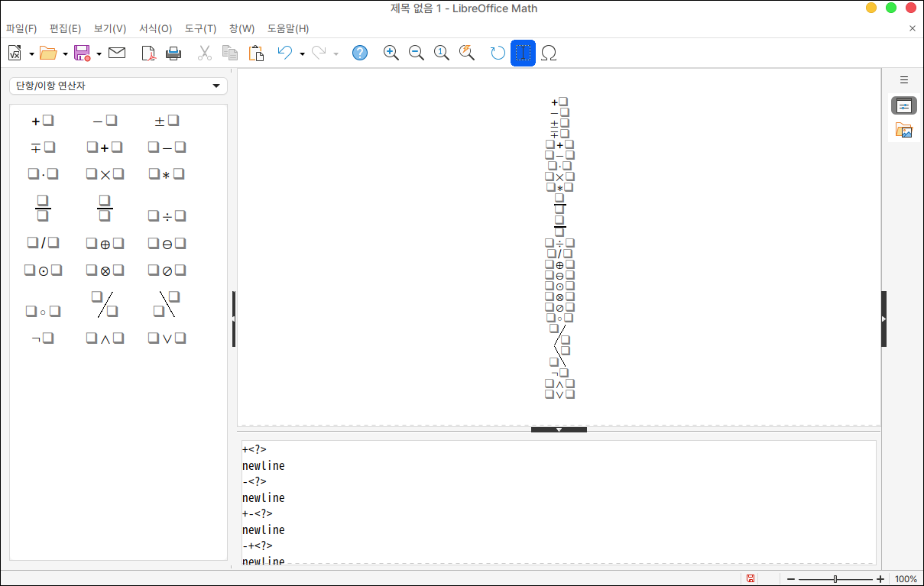Open the dropdown arrow beside Save
The height and width of the screenshot is (586, 924).
tap(99, 53)
